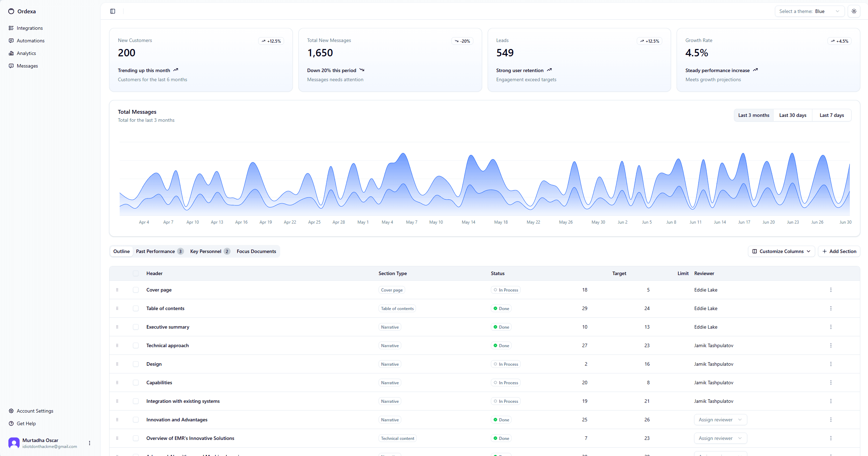Click the Ordexa logo
This screenshot has height=456, width=868.
[x=22, y=11]
